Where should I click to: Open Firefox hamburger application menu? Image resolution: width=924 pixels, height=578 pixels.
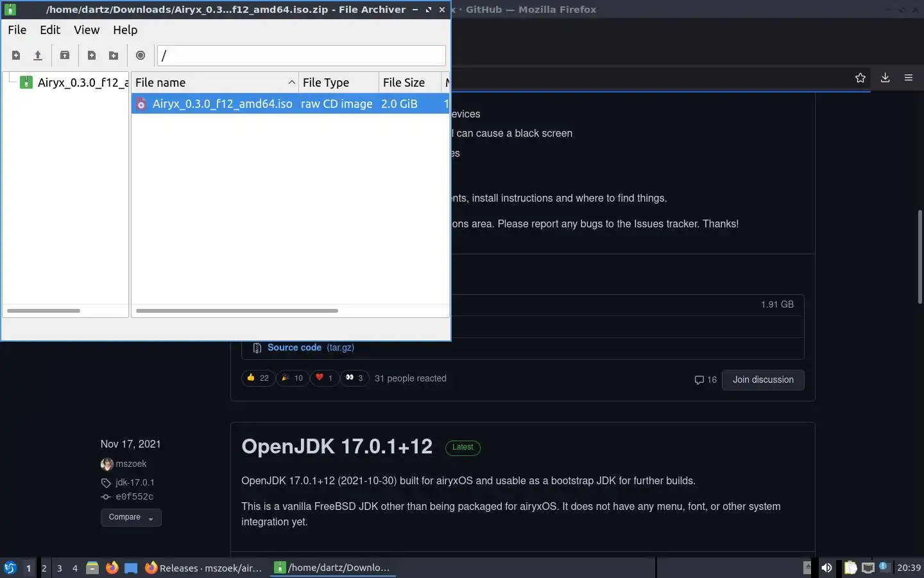(909, 78)
